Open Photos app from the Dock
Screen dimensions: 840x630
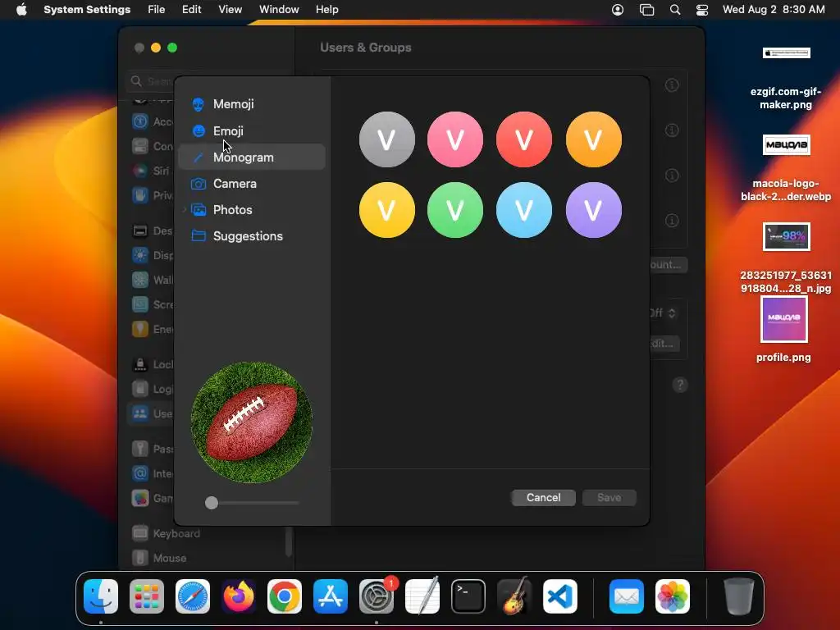click(673, 596)
